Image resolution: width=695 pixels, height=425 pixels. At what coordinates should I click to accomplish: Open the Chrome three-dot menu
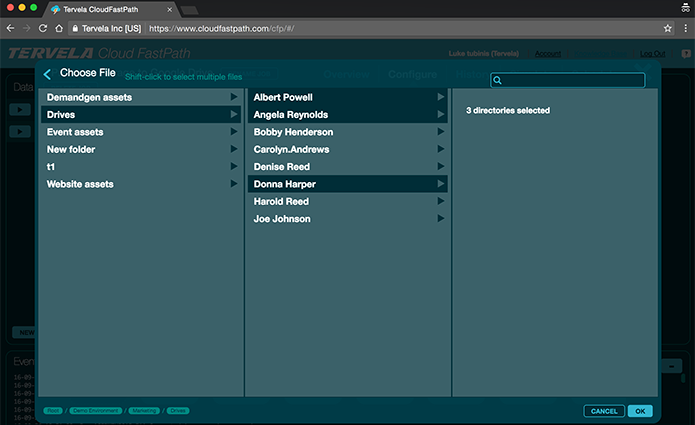(x=684, y=28)
